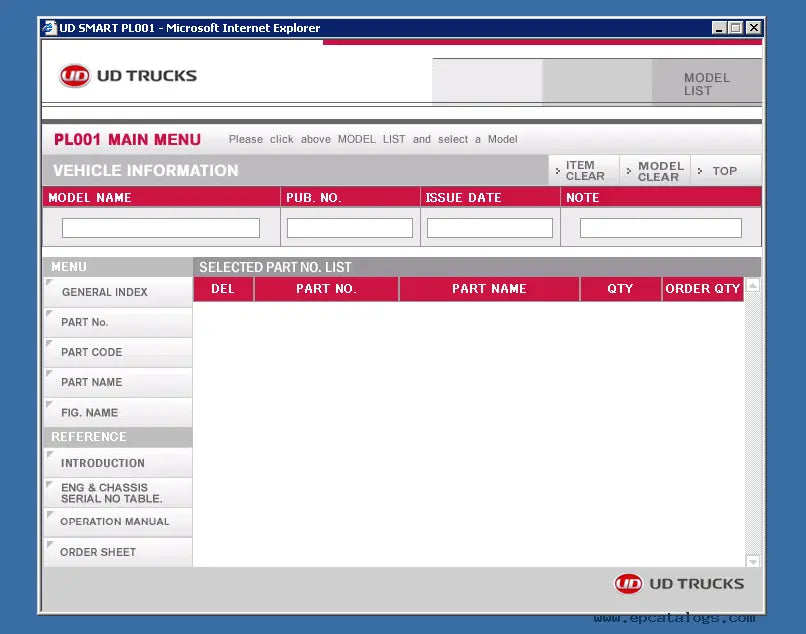Click the arrow icon beside ITEM CLEAR
806x634 pixels.
558,170
